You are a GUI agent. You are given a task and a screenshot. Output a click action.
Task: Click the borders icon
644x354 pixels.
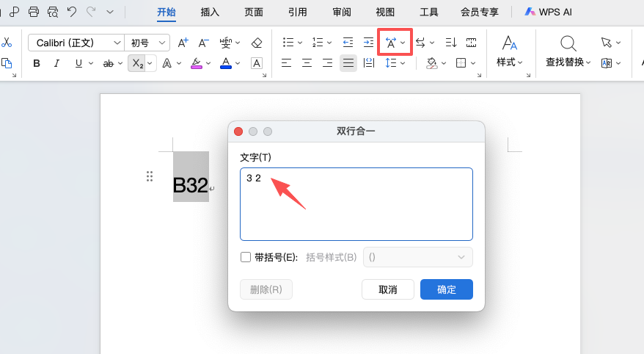point(461,63)
